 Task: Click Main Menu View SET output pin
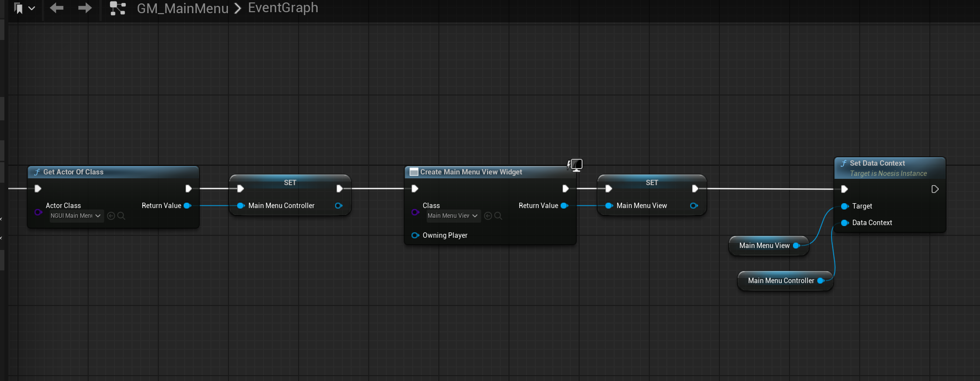[694, 206]
